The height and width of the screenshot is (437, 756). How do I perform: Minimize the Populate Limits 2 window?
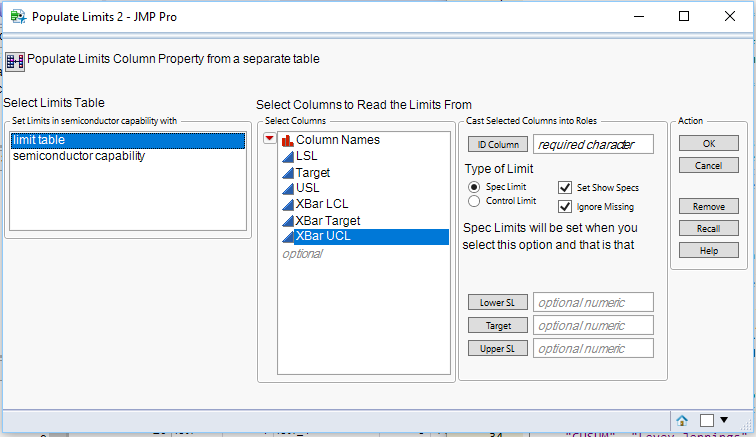click(639, 16)
